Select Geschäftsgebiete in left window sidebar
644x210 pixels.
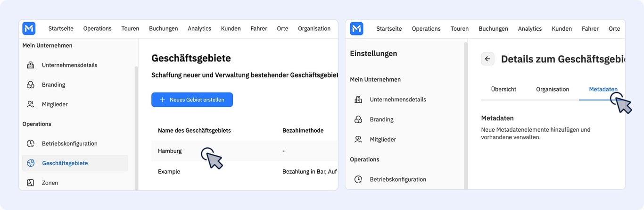click(75, 163)
